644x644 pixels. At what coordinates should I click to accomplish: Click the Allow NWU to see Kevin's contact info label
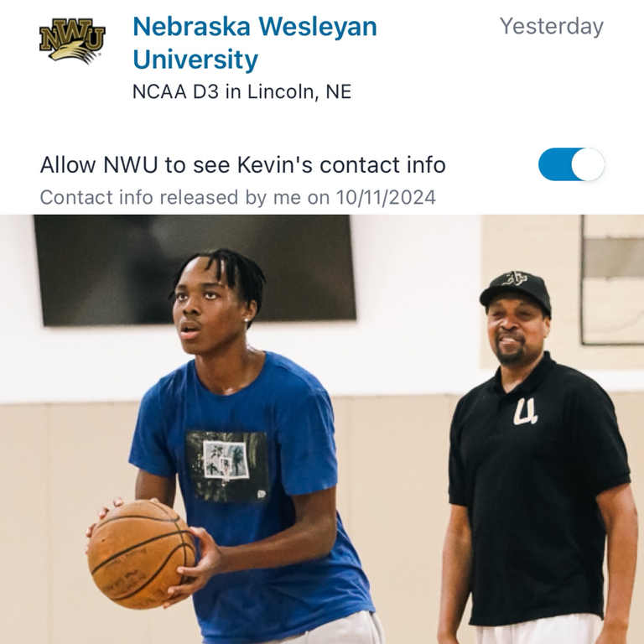pyautogui.click(x=242, y=165)
